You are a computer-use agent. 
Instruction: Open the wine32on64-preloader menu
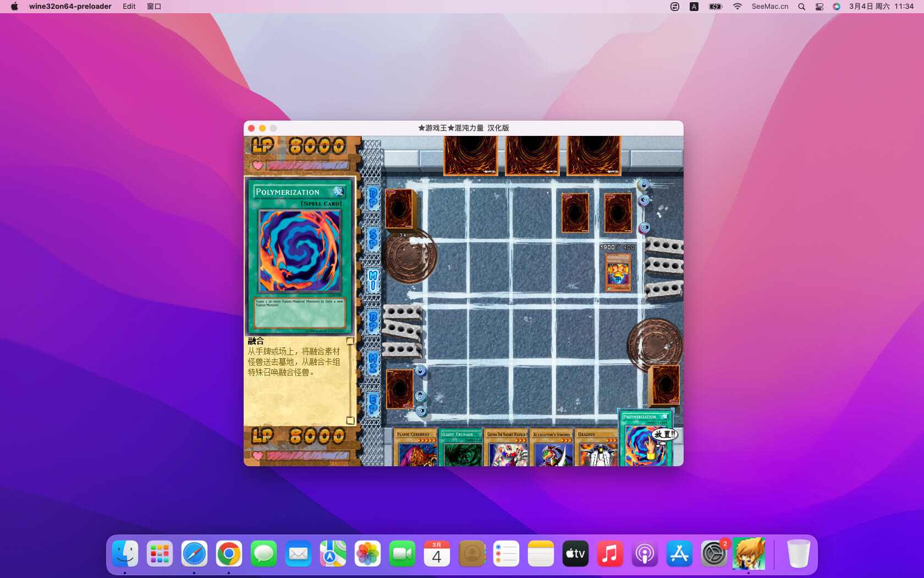point(70,7)
